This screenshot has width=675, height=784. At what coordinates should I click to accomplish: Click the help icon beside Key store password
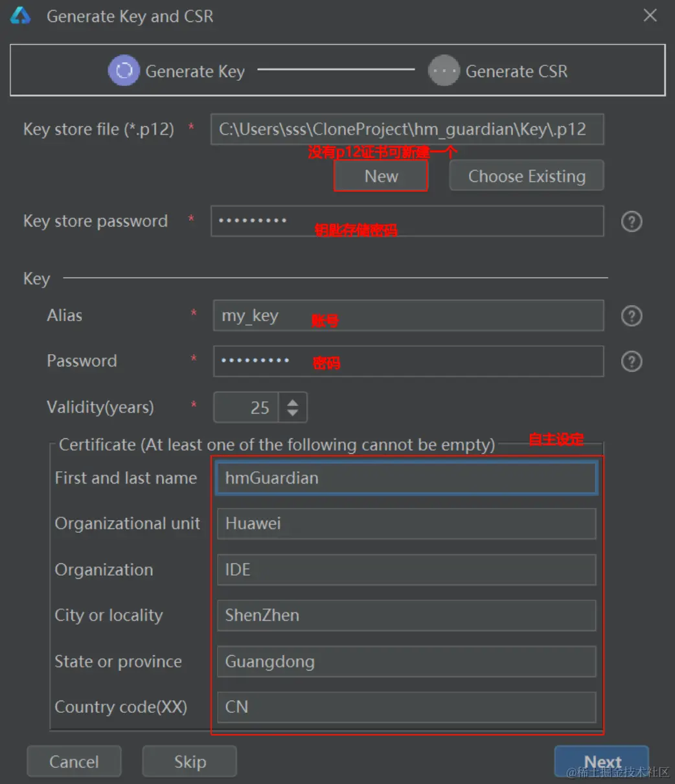pyautogui.click(x=631, y=222)
